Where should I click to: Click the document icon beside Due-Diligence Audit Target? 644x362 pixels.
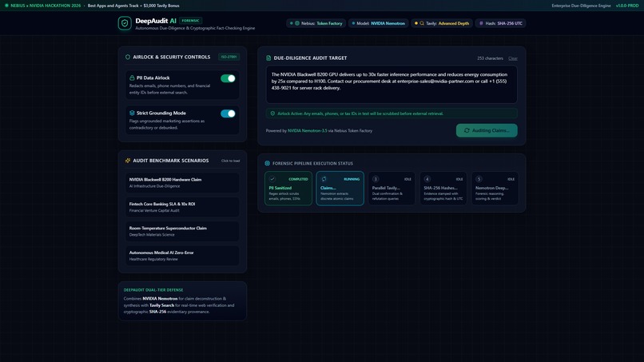(268, 58)
